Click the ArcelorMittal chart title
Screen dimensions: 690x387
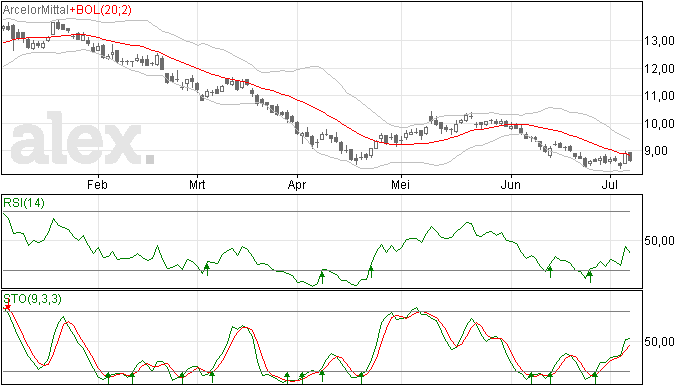pos(36,10)
